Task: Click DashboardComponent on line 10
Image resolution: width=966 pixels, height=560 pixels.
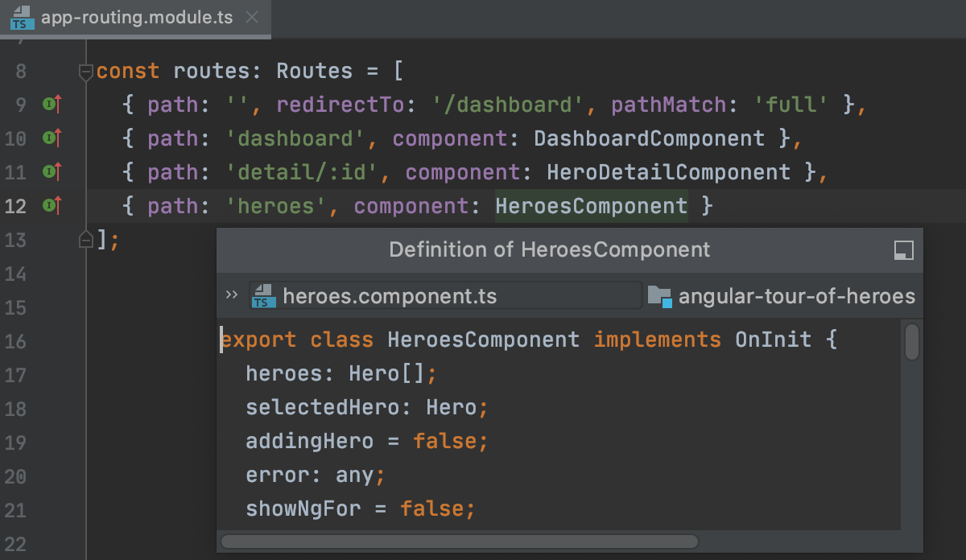Action: coord(650,138)
